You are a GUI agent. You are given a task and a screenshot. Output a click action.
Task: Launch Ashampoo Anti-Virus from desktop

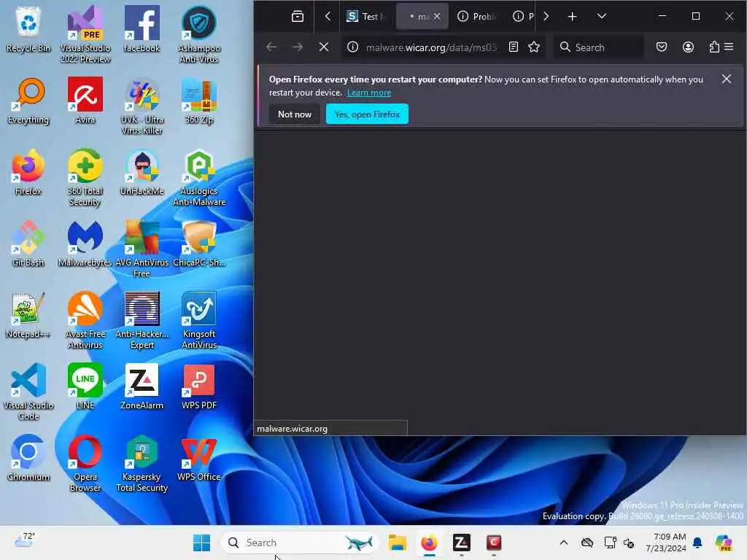click(198, 35)
